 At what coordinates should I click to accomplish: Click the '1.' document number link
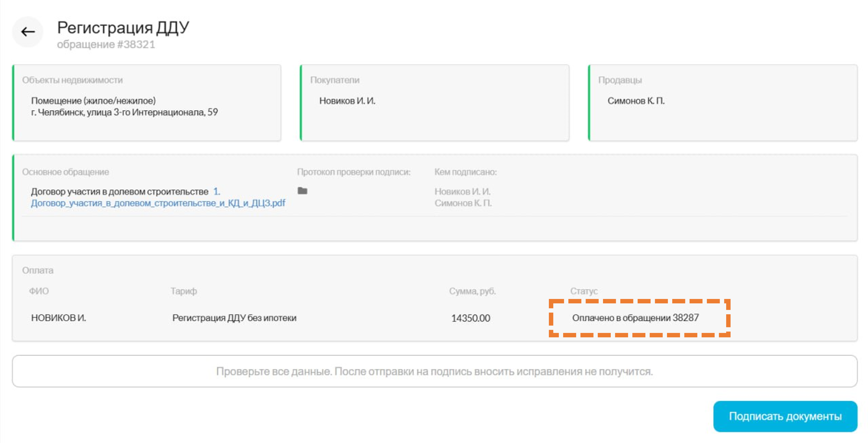pos(216,192)
